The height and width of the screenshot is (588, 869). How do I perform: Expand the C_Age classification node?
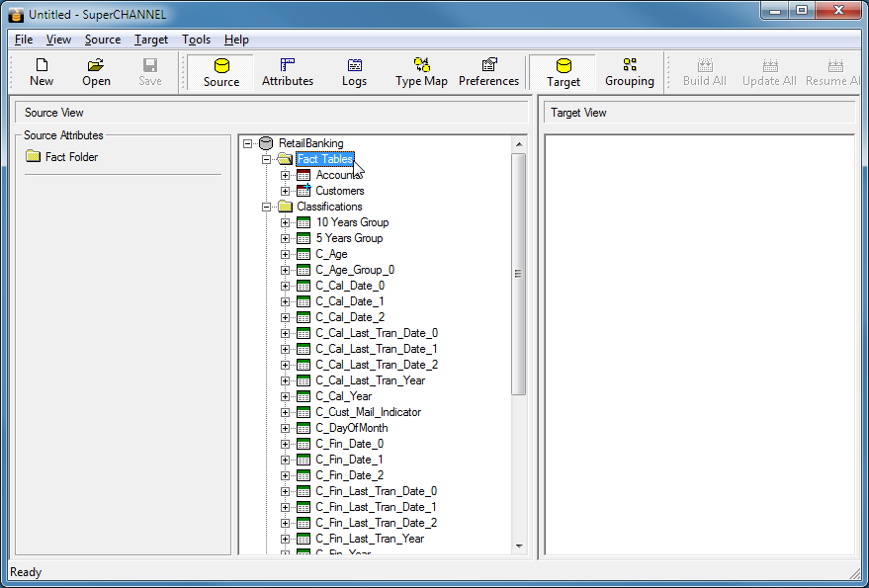coord(286,254)
